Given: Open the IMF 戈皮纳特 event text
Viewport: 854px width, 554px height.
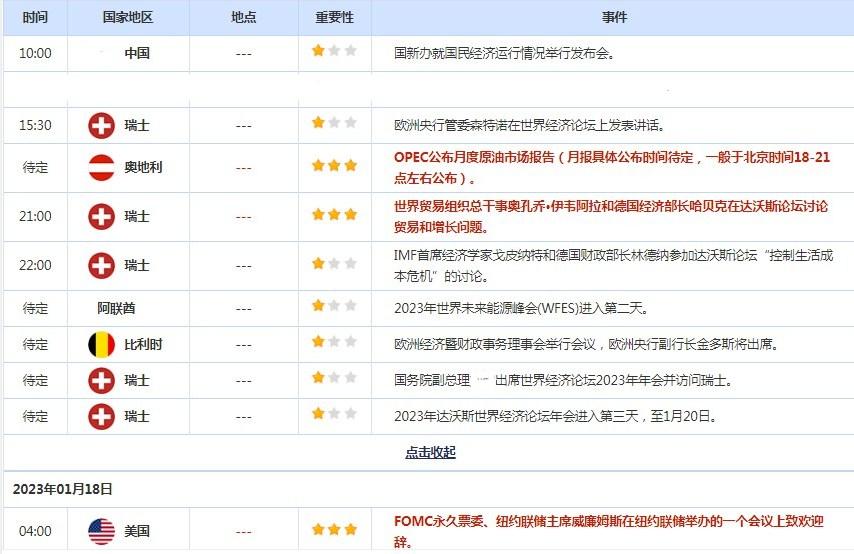Looking at the screenshot, I should (611, 266).
